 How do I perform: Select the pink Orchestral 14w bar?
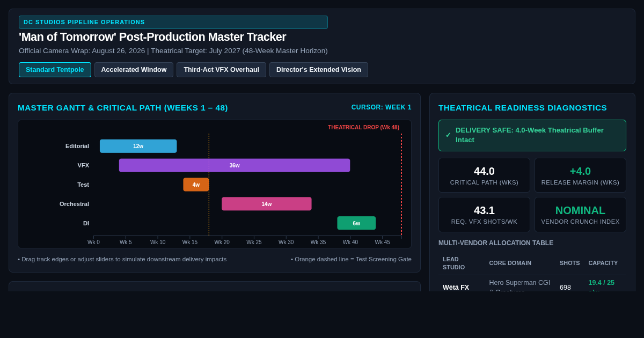267,204
